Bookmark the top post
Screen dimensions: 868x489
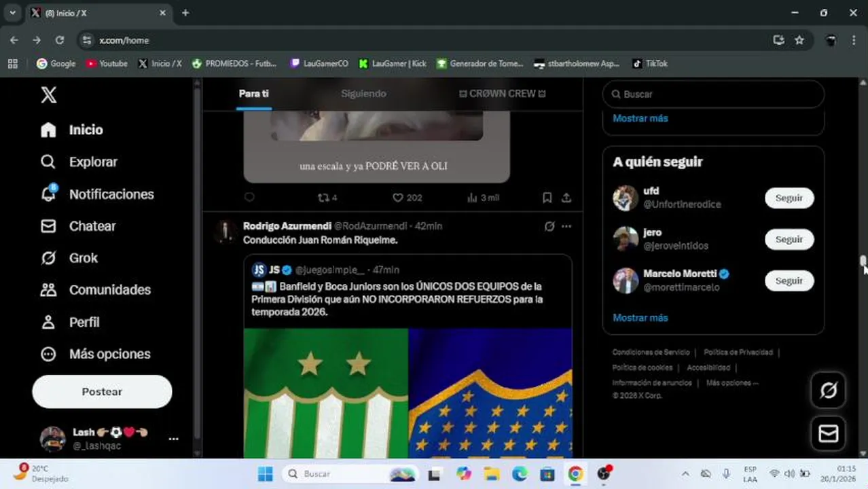point(547,198)
